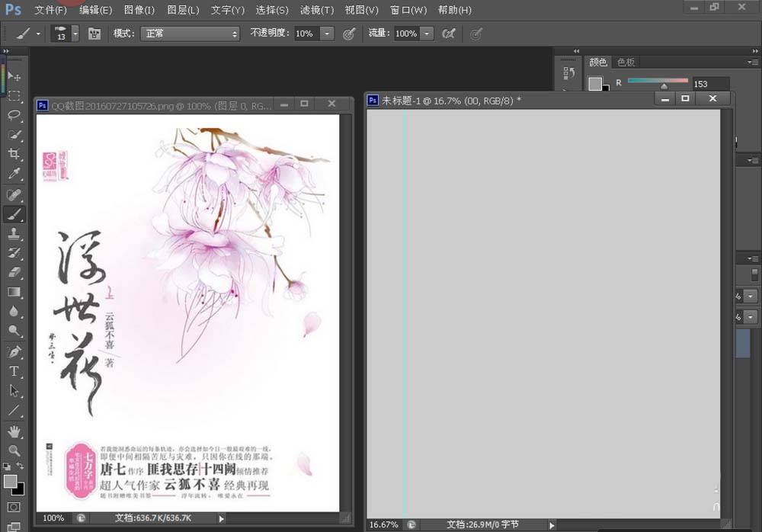Expand the 不透明度 opacity slider dropdown
Screen dimensions: 762x532
point(327,34)
